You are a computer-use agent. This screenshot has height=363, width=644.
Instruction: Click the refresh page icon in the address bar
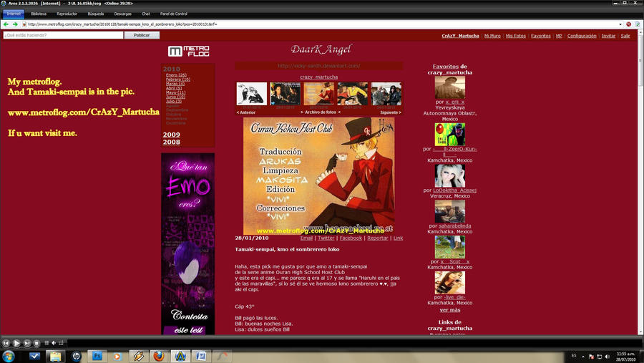click(x=638, y=24)
